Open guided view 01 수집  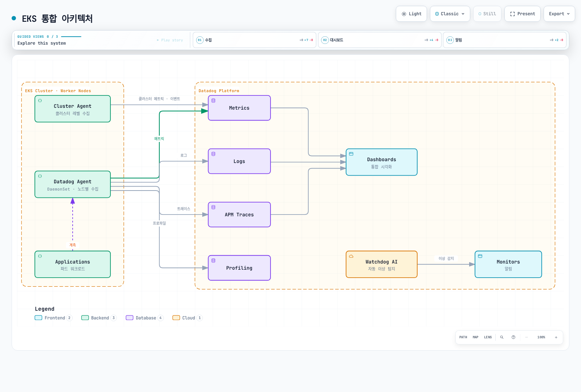point(255,40)
